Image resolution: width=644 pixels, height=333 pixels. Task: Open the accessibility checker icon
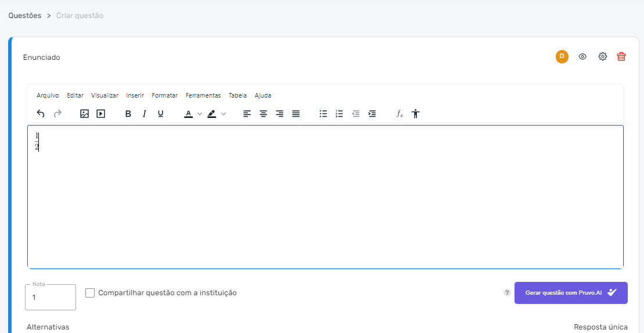pos(416,114)
